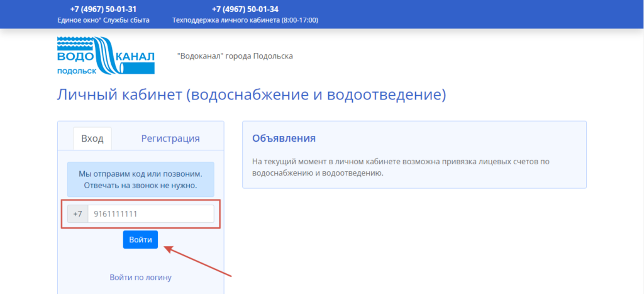This screenshot has height=294, width=644.
Task: Click the Vodokanal Podolsk logo
Action: pyautogui.click(x=106, y=55)
